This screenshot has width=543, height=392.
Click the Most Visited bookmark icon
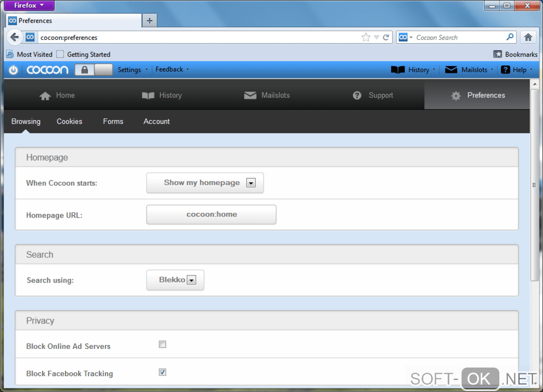coord(10,54)
